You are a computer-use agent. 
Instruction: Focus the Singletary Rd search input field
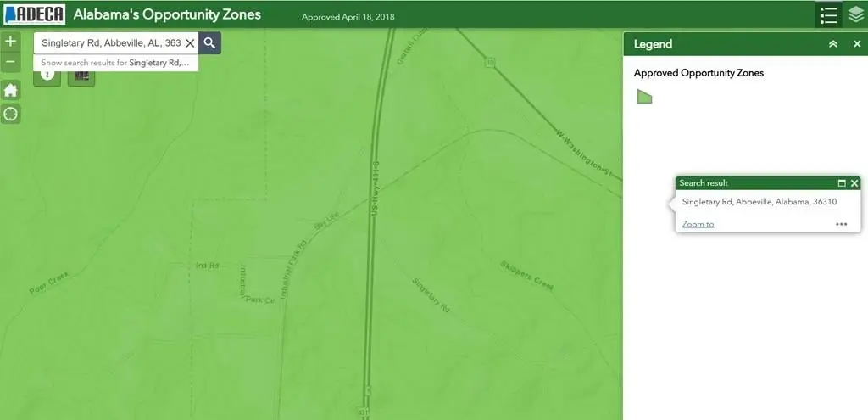[111, 42]
